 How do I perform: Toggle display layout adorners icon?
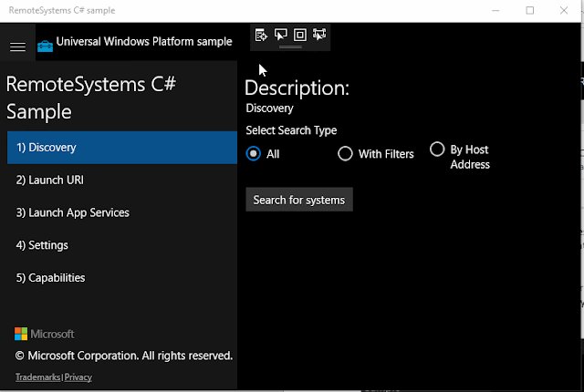300,35
